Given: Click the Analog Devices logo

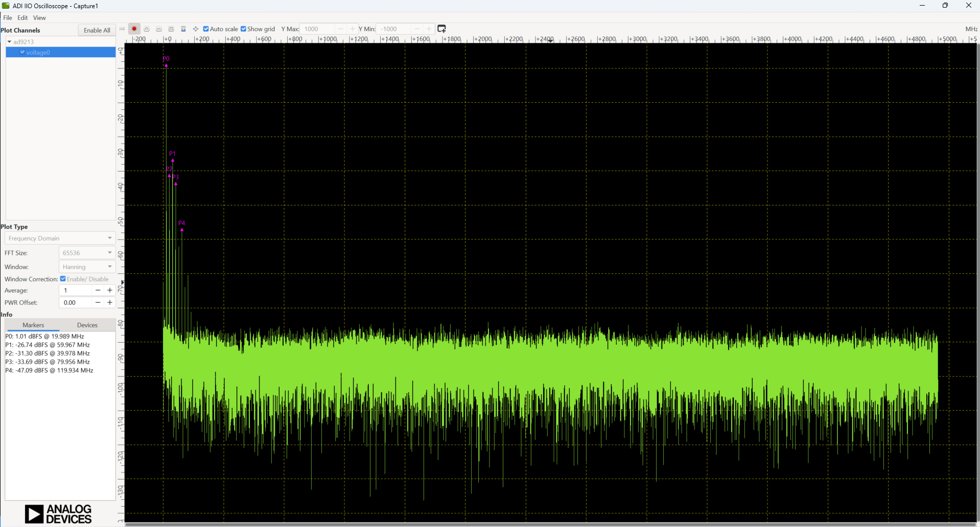Looking at the screenshot, I should click(58, 514).
